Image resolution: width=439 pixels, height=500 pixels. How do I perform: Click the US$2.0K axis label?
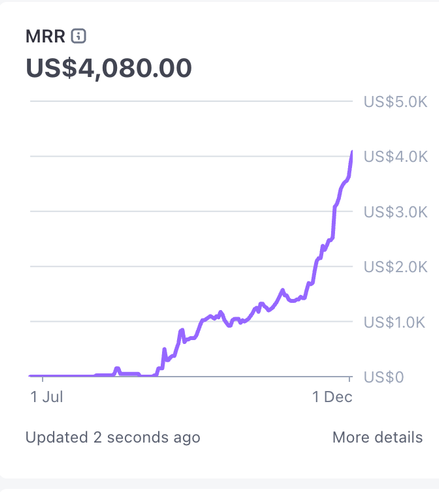[395, 267]
